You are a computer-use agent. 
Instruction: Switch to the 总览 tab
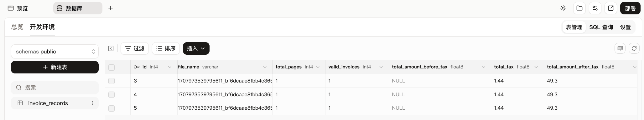(x=17, y=27)
